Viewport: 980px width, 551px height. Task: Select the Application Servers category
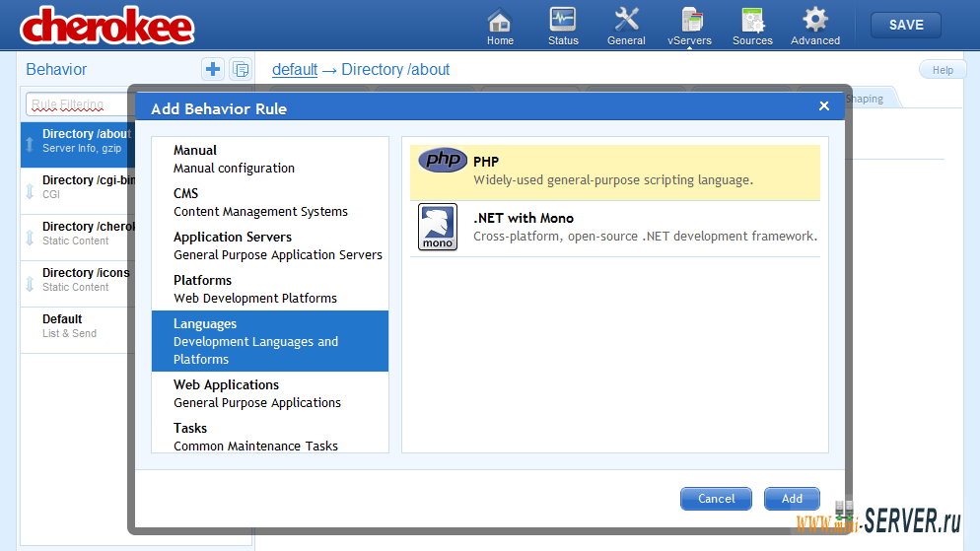270,245
